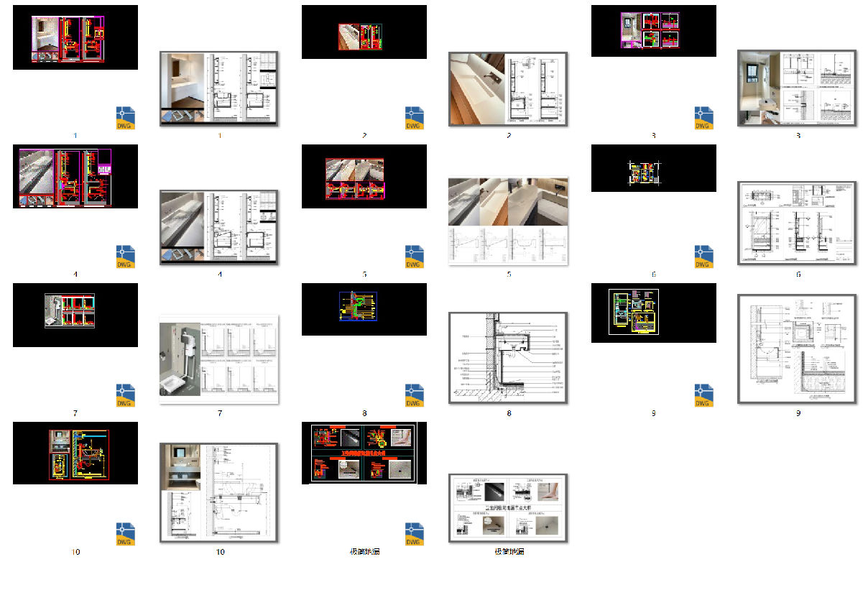Click the DWG file icon for drawing 4

[126, 257]
